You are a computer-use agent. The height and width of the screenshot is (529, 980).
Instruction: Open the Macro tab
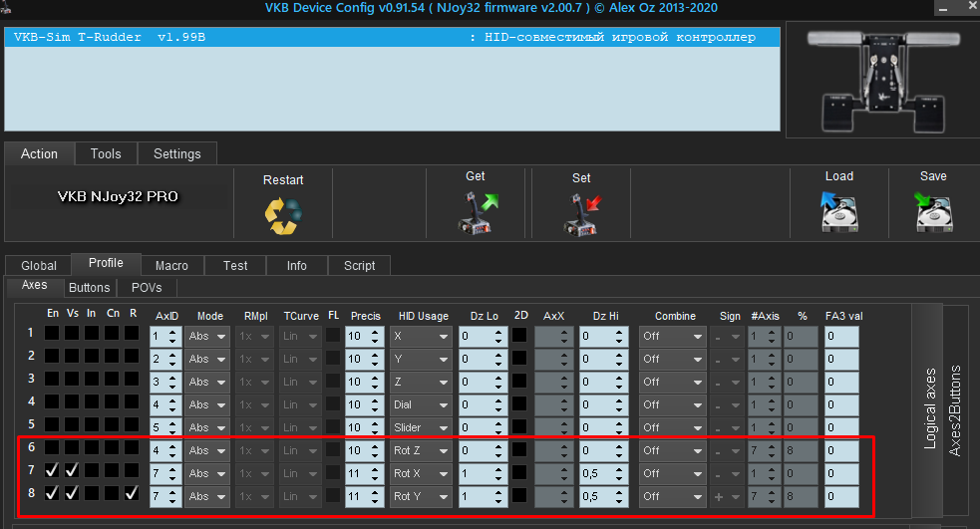171,265
